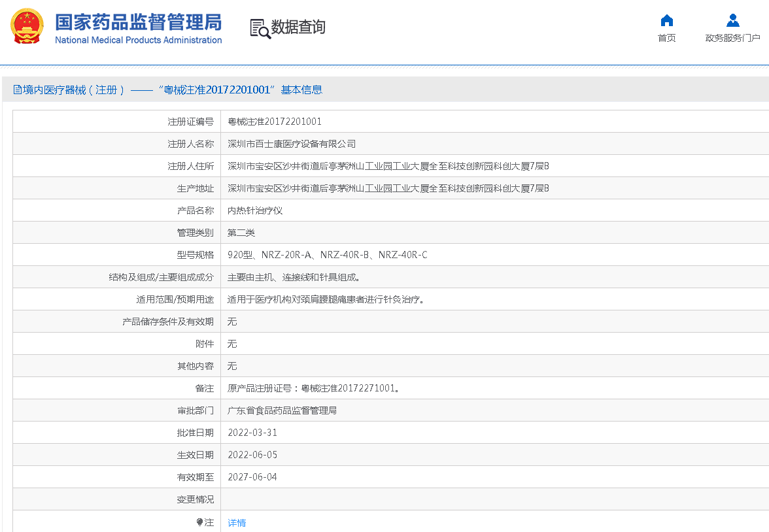Click the document icon before 境内医疗器械
The height and width of the screenshot is (532, 769).
[x=18, y=90]
